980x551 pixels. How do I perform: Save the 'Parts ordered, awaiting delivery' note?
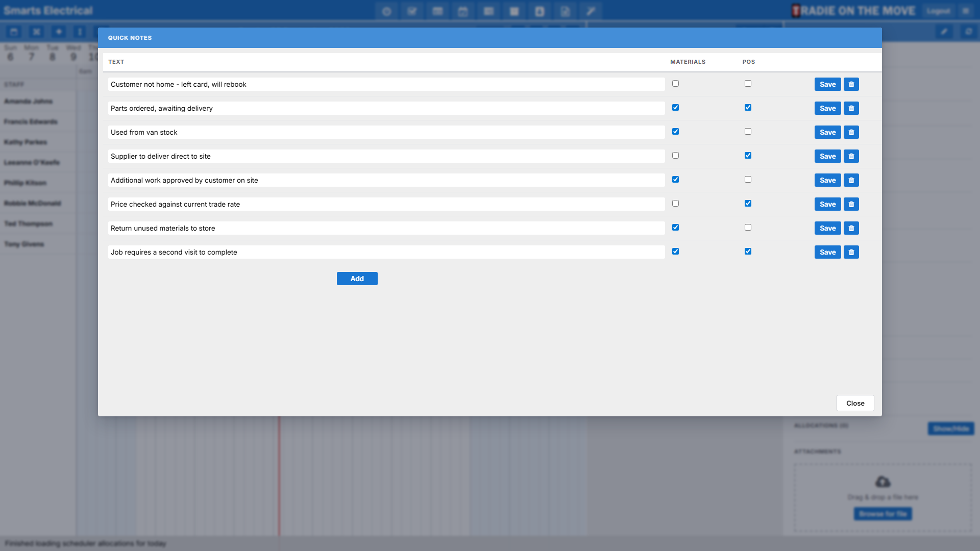[827, 108]
